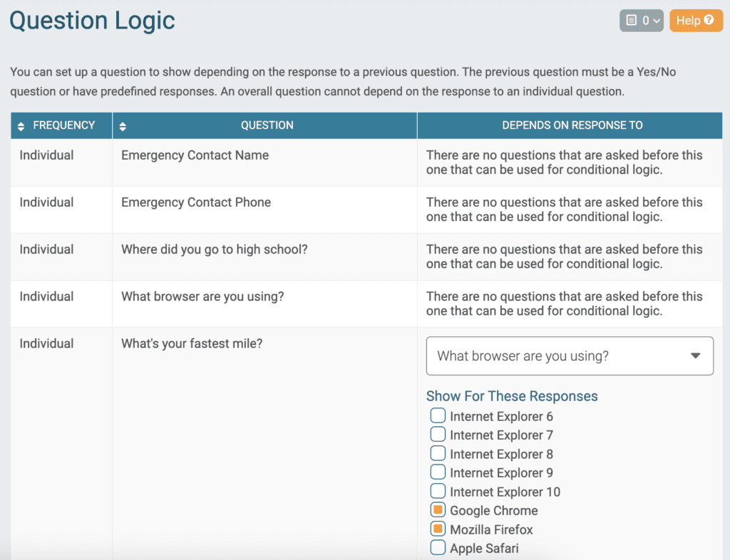Click the QUESTION column header
The height and width of the screenshot is (560, 730).
(x=267, y=125)
